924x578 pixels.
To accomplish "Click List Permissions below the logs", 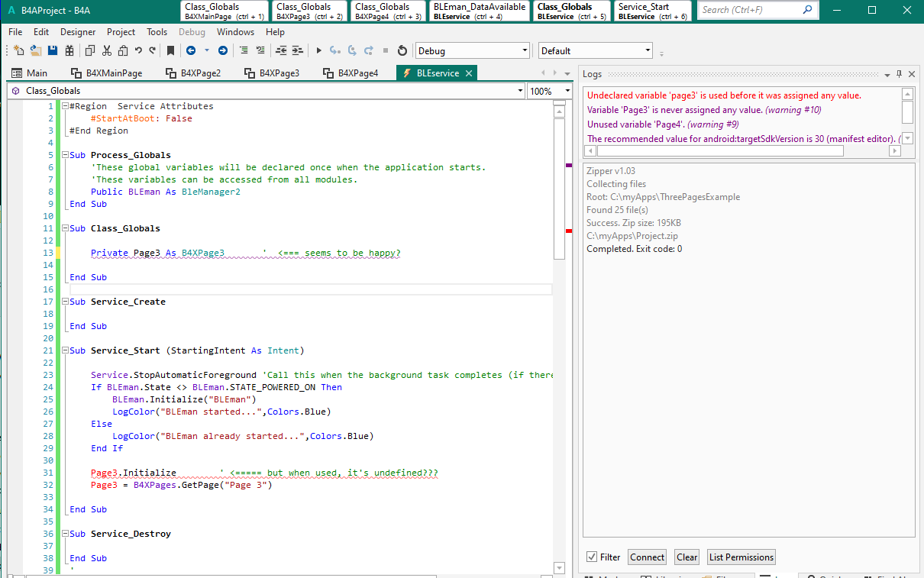I will [741, 557].
